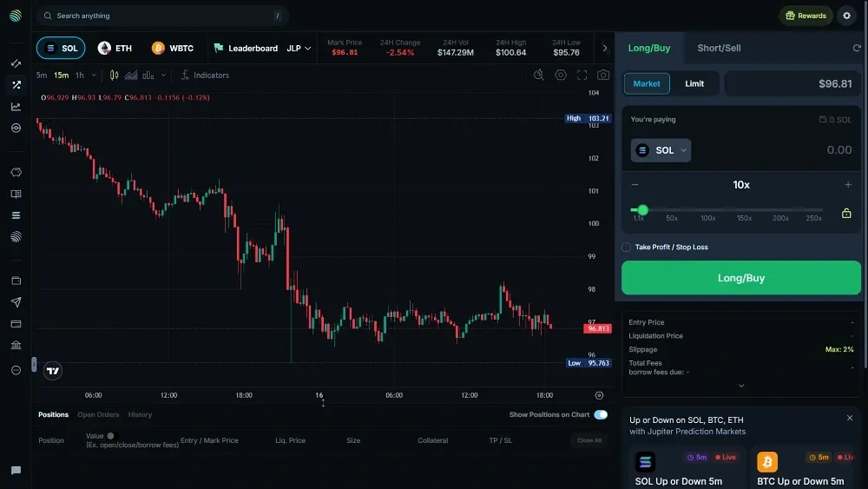The width and height of the screenshot is (868, 489).
Task: Open the piggy bank icon in sidebar
Action: 16,172
